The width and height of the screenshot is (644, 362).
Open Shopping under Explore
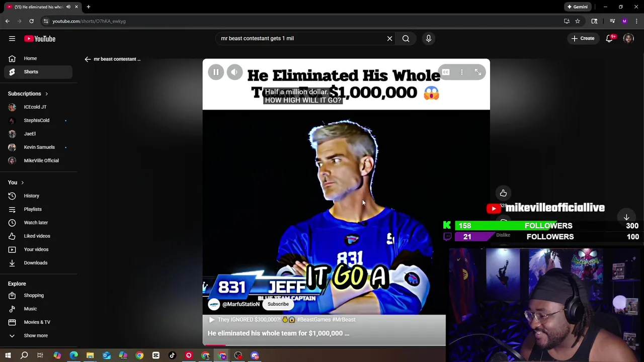(x=38, y=295)
